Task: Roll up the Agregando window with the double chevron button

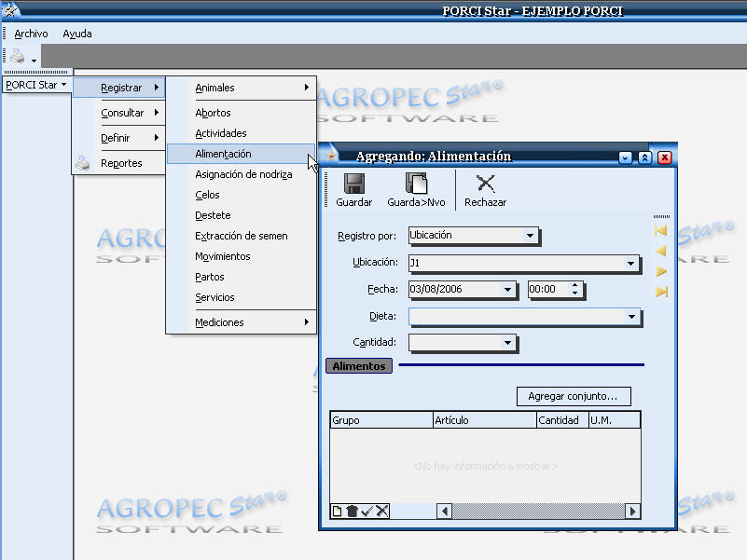Action: (644, 157)
